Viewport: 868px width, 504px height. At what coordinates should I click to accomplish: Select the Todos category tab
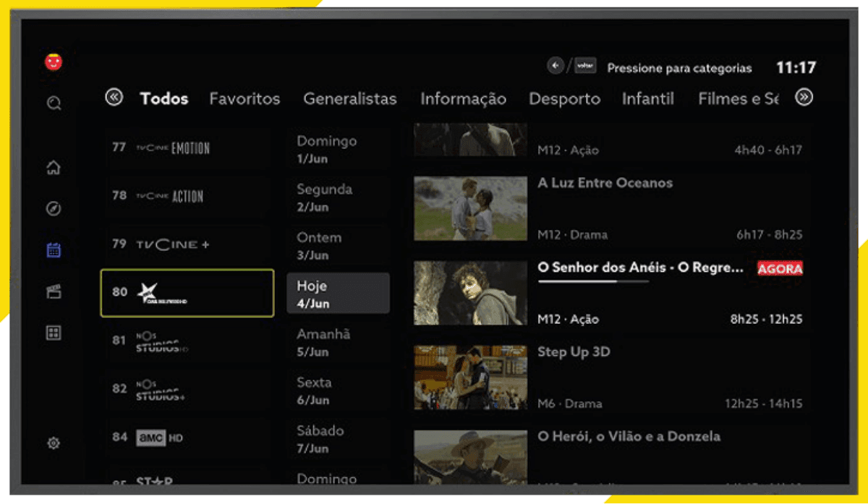pos(164,98)
